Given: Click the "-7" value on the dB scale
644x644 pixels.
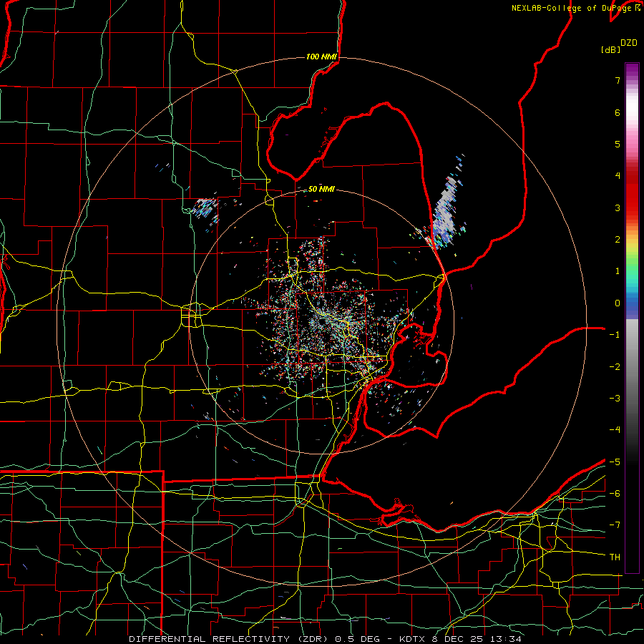Looking at the screenshot, I should click(615, 525).
